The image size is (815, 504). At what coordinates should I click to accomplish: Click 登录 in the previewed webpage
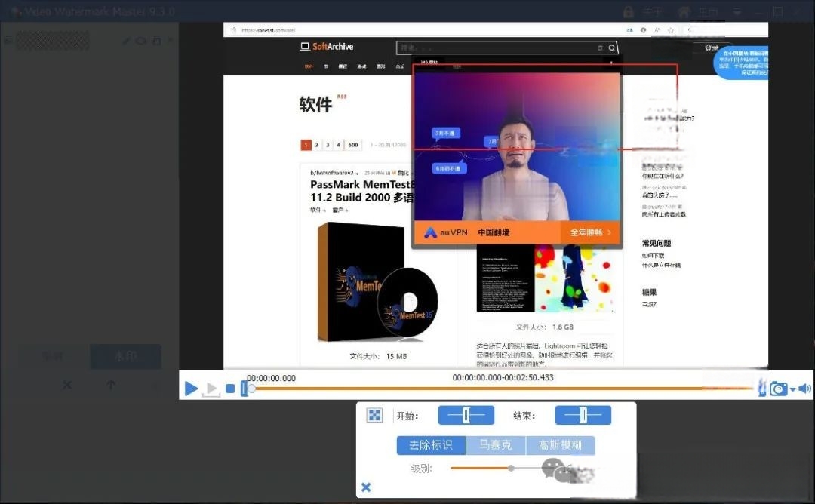point(712,48)
